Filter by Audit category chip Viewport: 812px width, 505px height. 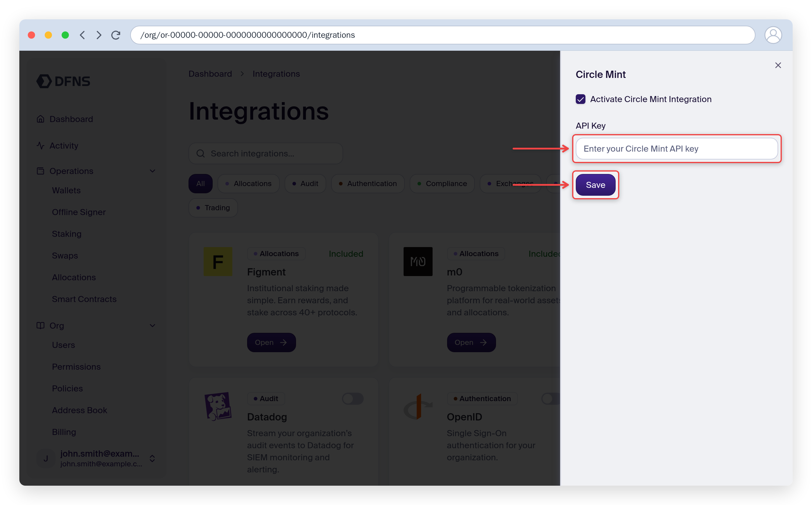coord(305,184)
